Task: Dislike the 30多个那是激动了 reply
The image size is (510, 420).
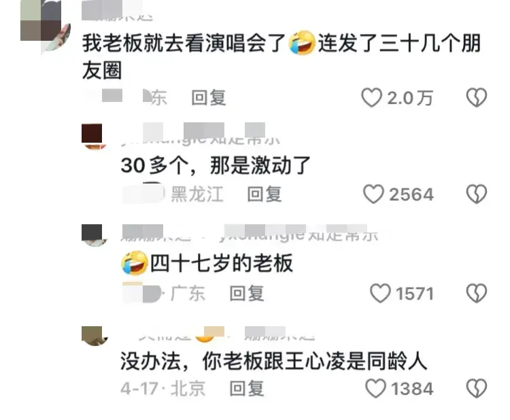Action: coord(477,194)
